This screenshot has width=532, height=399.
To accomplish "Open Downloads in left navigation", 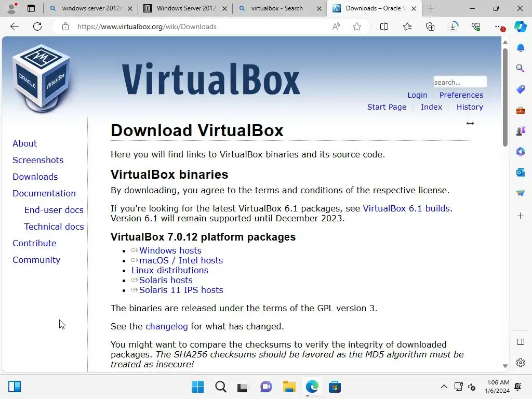I will (x=35, y=177).
